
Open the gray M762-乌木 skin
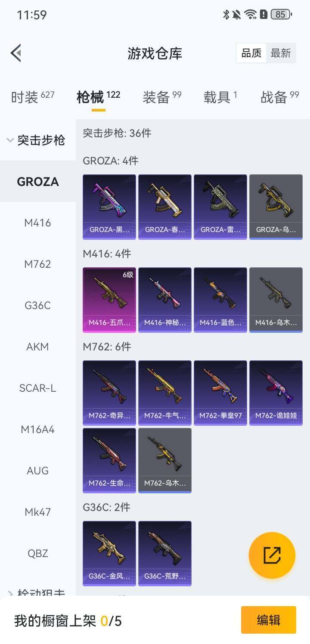tap(165, 460)
